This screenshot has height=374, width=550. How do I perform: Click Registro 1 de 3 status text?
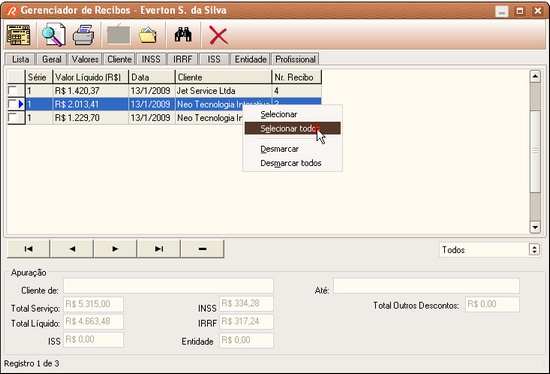coord(32,363)
